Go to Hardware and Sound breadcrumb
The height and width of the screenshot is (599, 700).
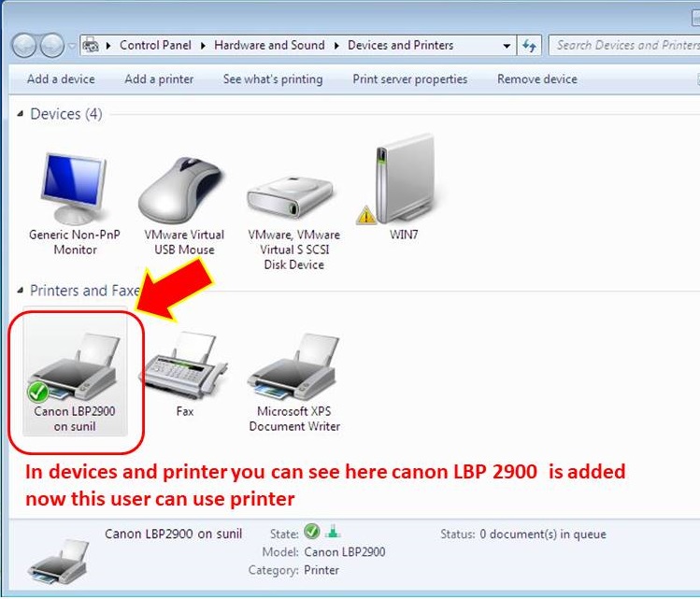pos(269,45)
